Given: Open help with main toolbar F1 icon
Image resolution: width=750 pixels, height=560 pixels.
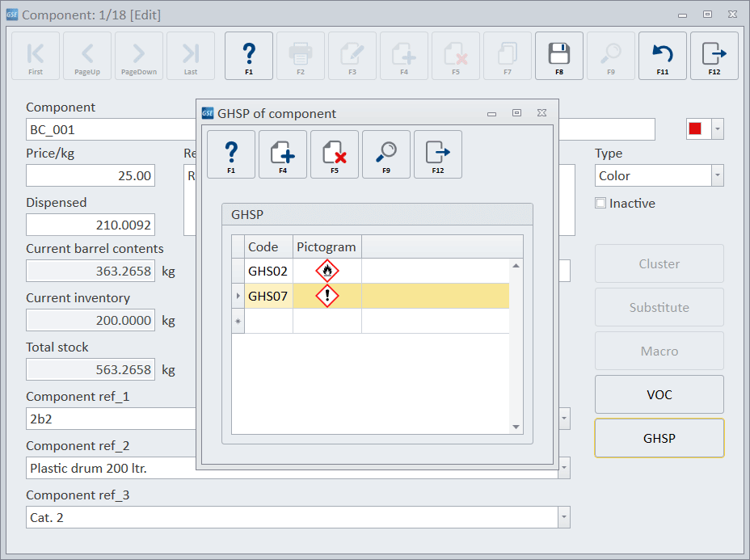Looking at the screenshot, I should [x=248, y=55].
